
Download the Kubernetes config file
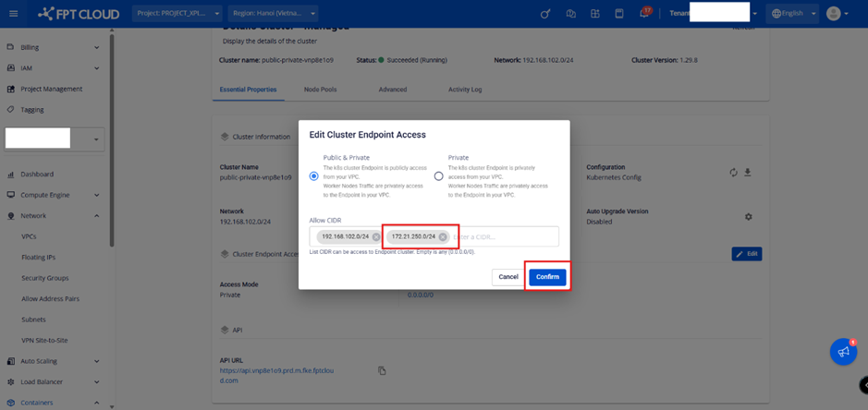click(748, 173)
